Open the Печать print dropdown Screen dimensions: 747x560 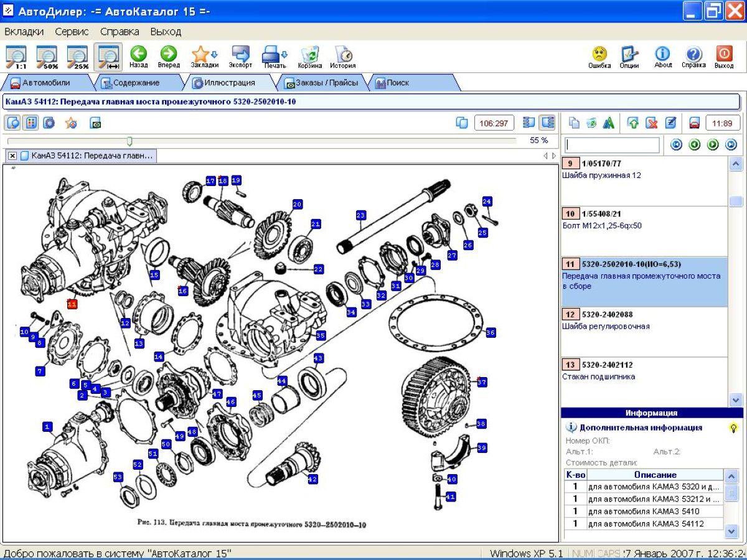click(275, 57)
